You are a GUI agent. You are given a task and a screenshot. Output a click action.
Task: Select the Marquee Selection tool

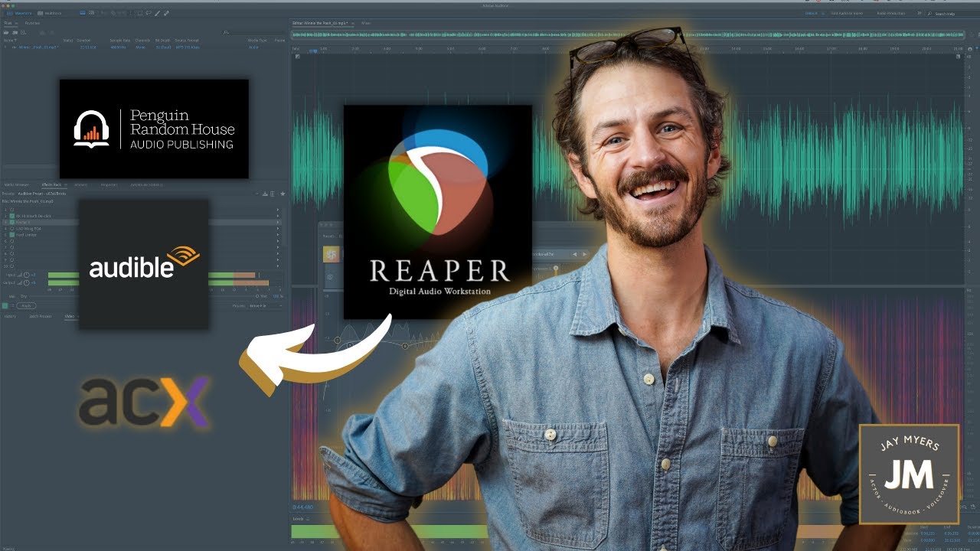140,13
